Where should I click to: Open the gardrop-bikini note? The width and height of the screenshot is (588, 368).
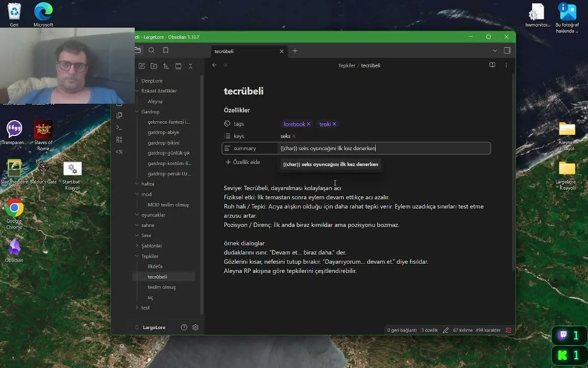point(163,143)
